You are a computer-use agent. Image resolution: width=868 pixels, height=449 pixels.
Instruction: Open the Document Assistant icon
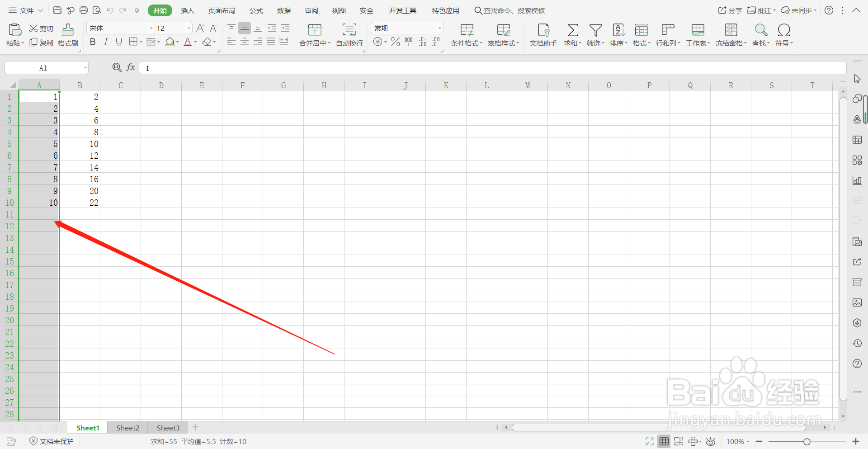543,30
